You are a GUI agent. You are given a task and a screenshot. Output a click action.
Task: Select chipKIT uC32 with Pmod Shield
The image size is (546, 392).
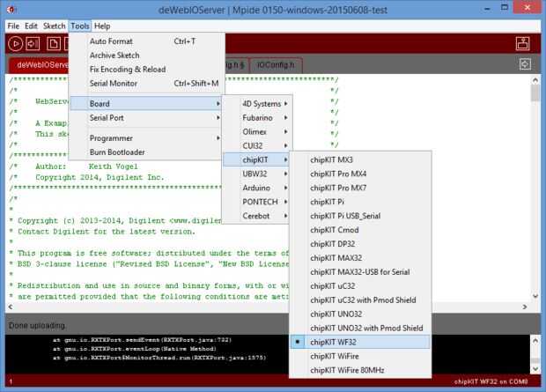click(x=360, y=300)
